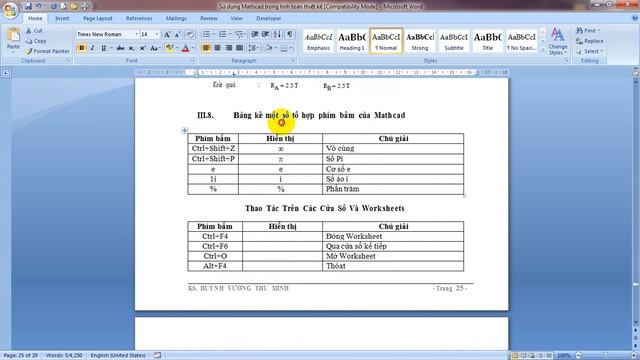Click the Cut command

[34, 31]
